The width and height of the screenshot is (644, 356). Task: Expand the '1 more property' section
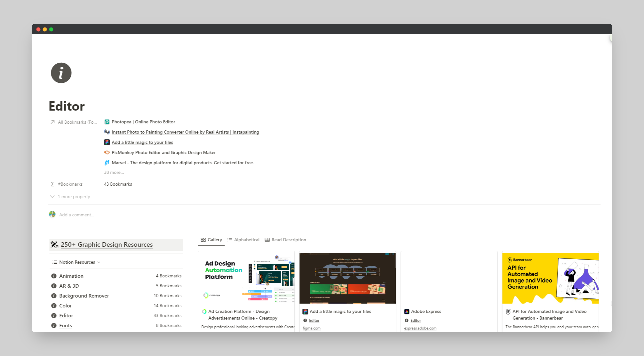tap(70, 197)
